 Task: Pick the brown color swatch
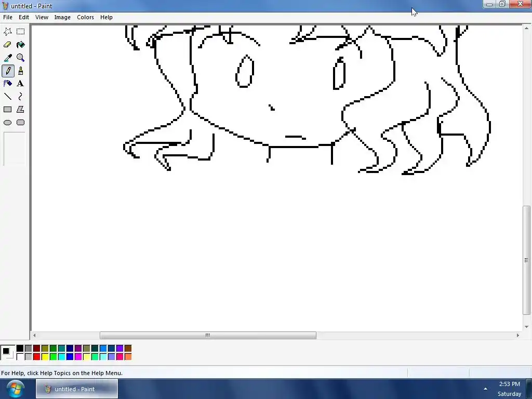128,349
